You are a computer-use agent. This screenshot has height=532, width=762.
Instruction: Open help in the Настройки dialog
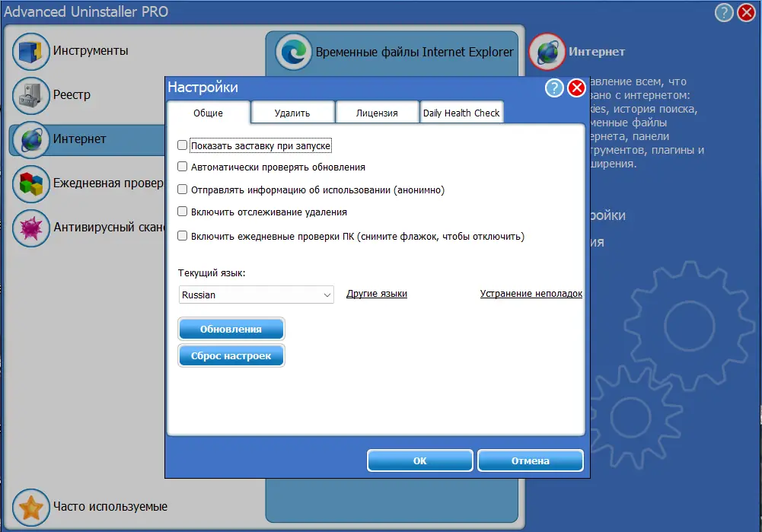554,88
